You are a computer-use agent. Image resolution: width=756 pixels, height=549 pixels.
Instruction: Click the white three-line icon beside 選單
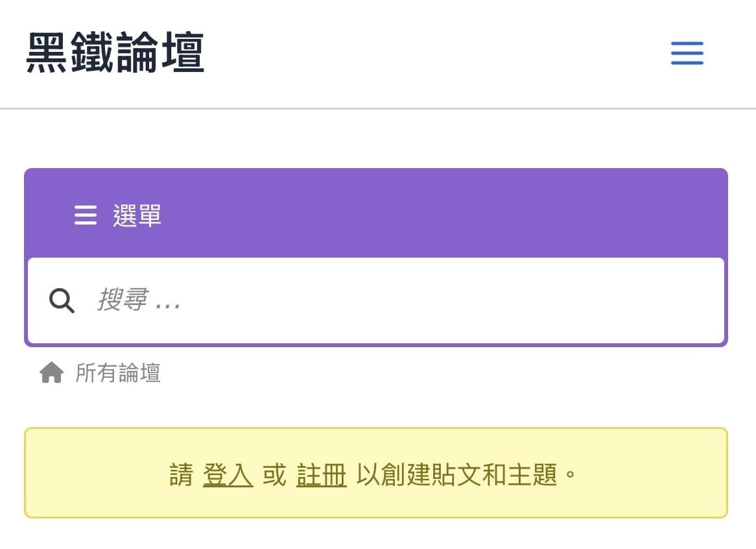86,215
